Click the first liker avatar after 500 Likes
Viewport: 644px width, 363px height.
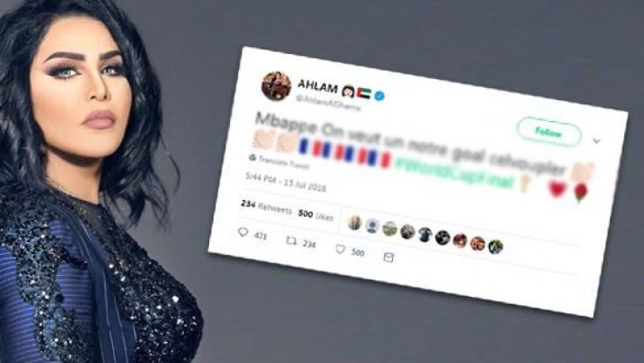(x=355, y=223)
